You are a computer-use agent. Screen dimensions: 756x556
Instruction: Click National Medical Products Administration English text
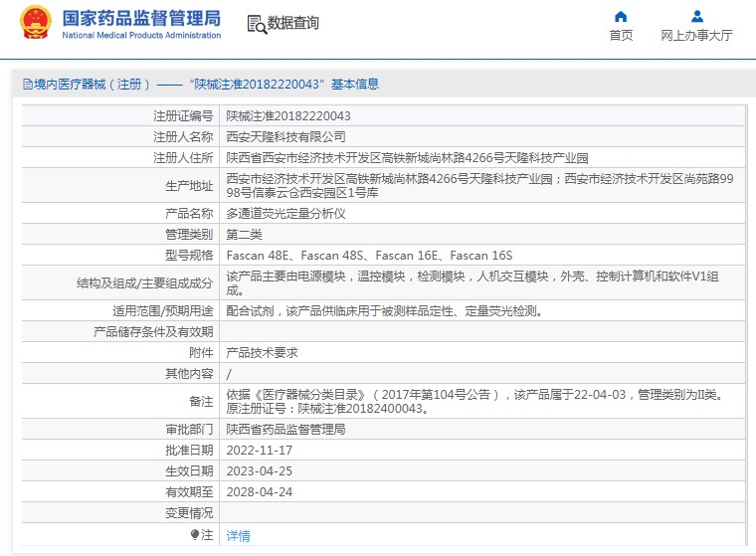click(x=141, y=36)
